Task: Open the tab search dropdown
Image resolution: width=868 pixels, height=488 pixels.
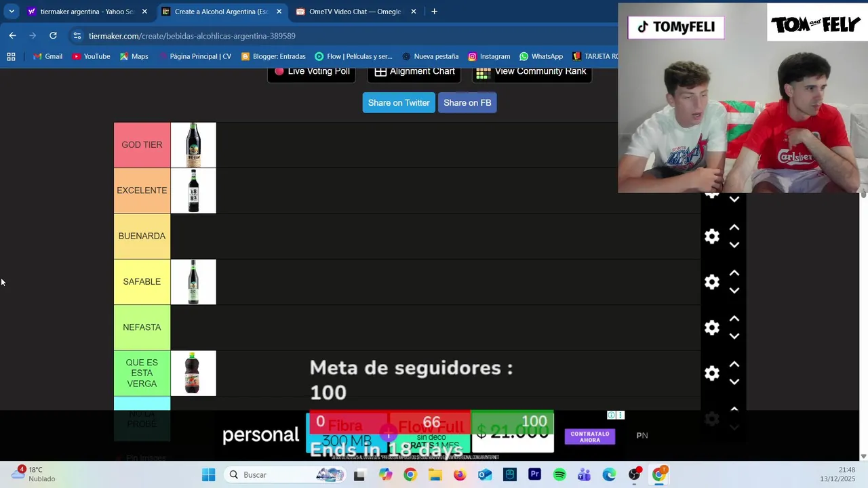Action: coord(12,12)
